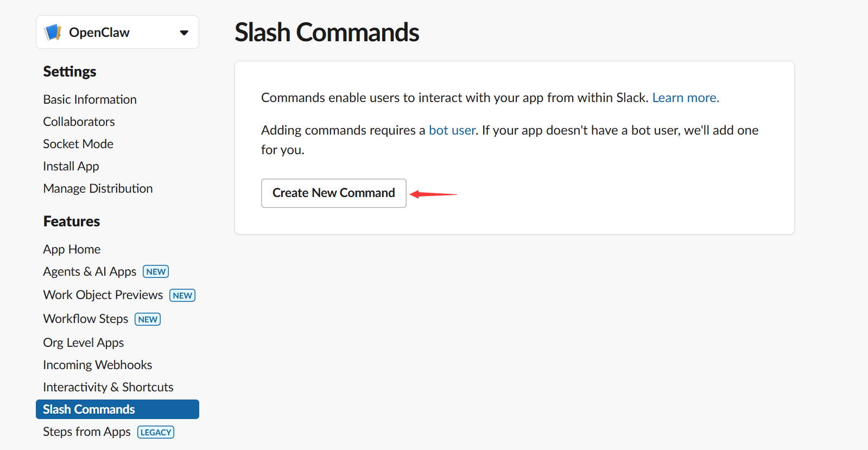Open Basic Information settings
This screenshot has height=450, width=868.
(x=90, y=99)
